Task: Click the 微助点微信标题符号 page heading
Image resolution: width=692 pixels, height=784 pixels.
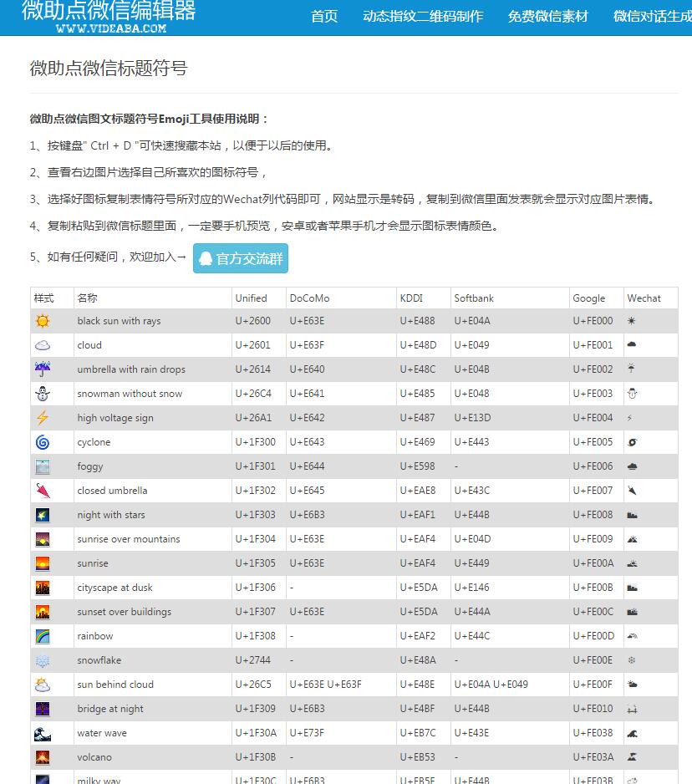Action: click(109, 68)
